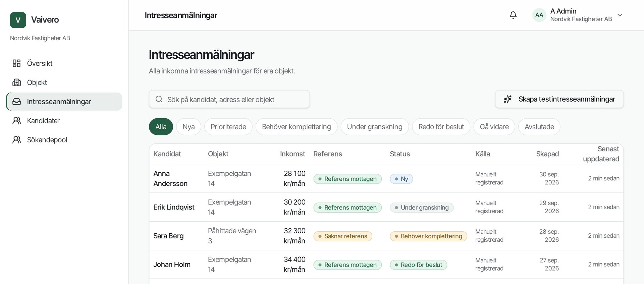Click the Kandidat column header
The image size is (644, 284).
167,154
